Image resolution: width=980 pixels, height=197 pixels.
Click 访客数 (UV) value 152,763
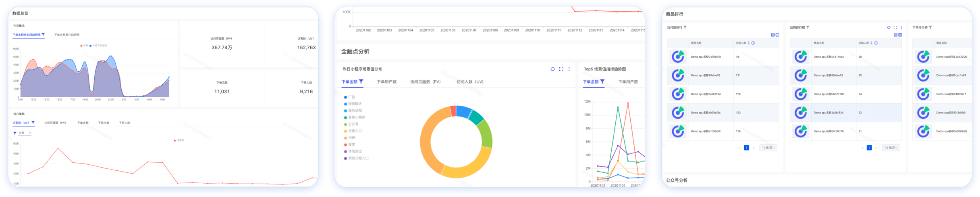306,48
